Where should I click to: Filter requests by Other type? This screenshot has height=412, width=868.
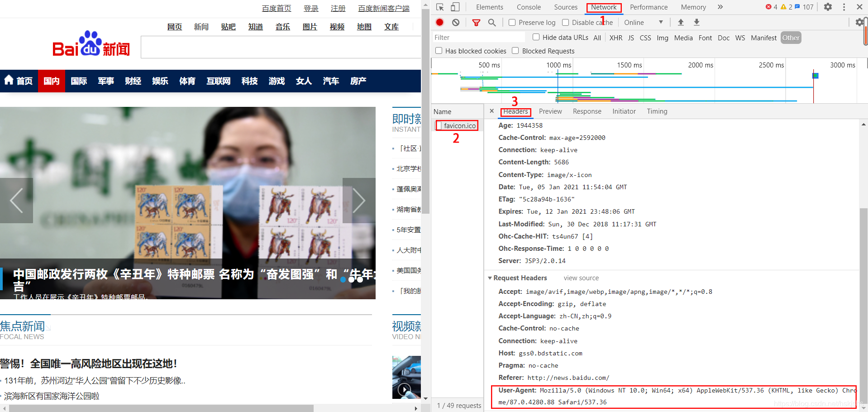(x=791, y=38)
